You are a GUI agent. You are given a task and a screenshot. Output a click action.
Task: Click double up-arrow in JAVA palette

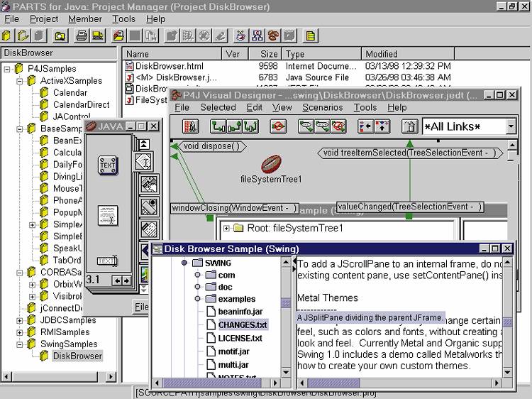(144, 145)
